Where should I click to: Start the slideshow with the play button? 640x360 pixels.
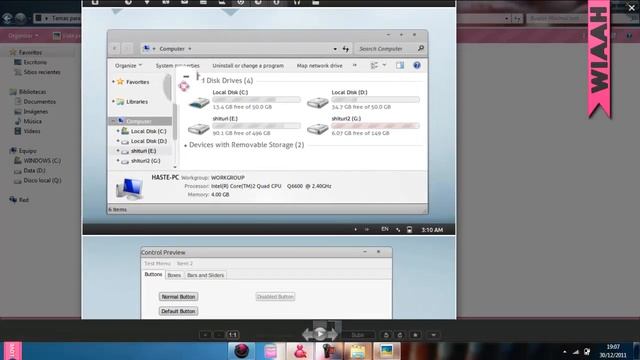pos(320,334)
